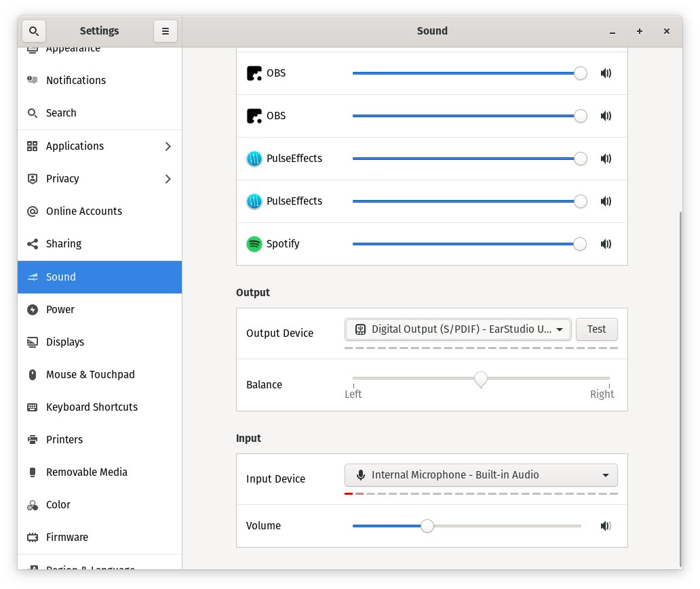Viewport: 700px width, 589px height.
Task: Click the main panel vertical scrollbar
Action: click(680, 389)
